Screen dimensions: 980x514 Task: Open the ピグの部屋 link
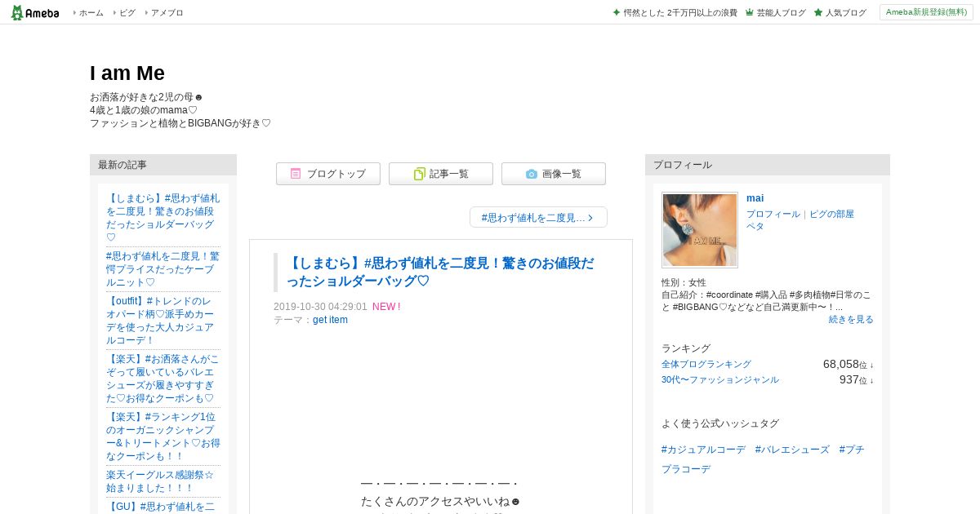coord(831,214)
